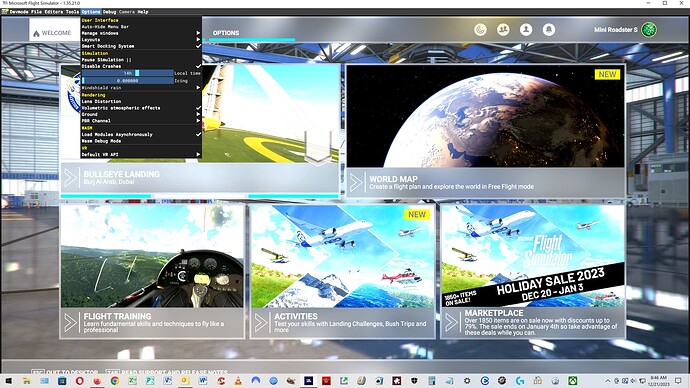This screenshot has height=388, width=690.
Task: Open the friends group icon
Action: click(503, 30)
